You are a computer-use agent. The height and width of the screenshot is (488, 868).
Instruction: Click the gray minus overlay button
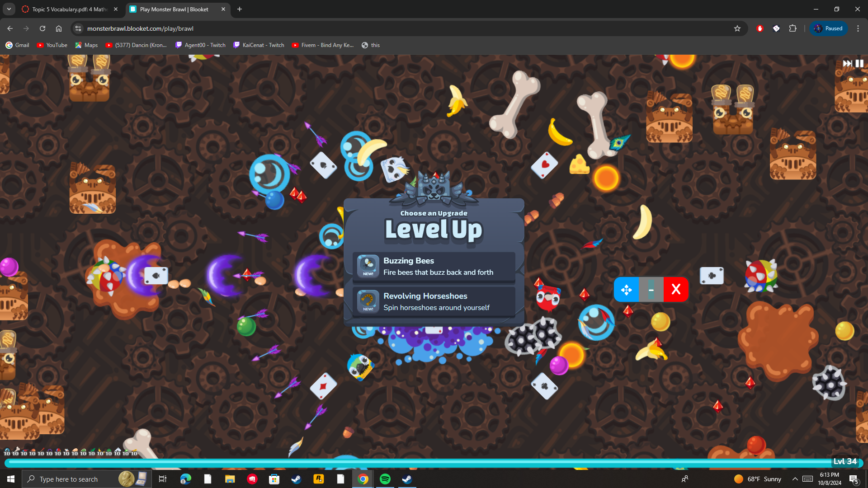651,290
